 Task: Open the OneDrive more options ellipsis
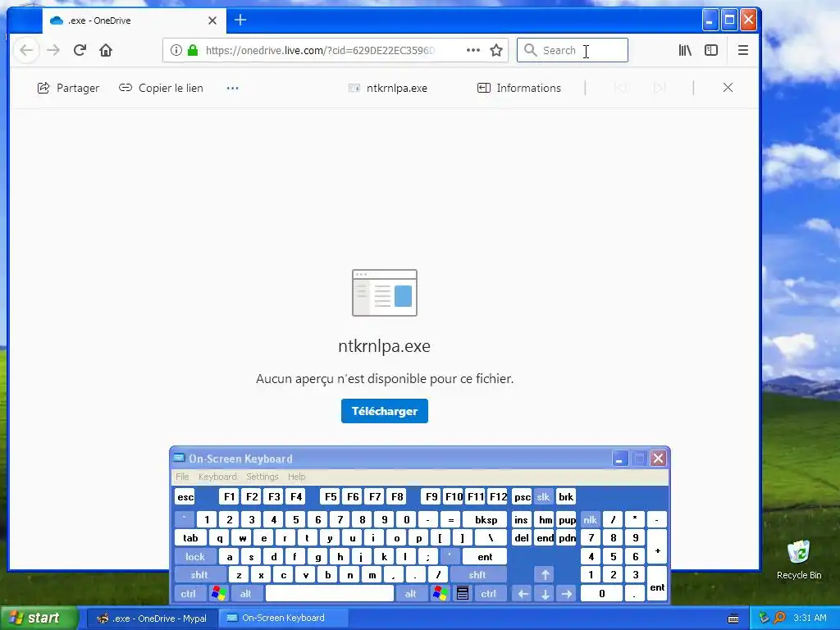click(x=232, y=88)
